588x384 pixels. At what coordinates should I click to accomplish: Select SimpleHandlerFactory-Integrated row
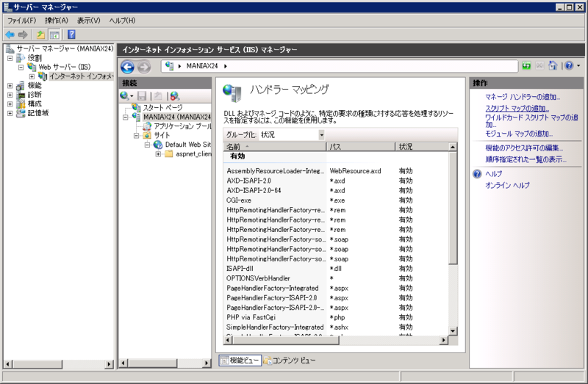click(x=336, y=327)
